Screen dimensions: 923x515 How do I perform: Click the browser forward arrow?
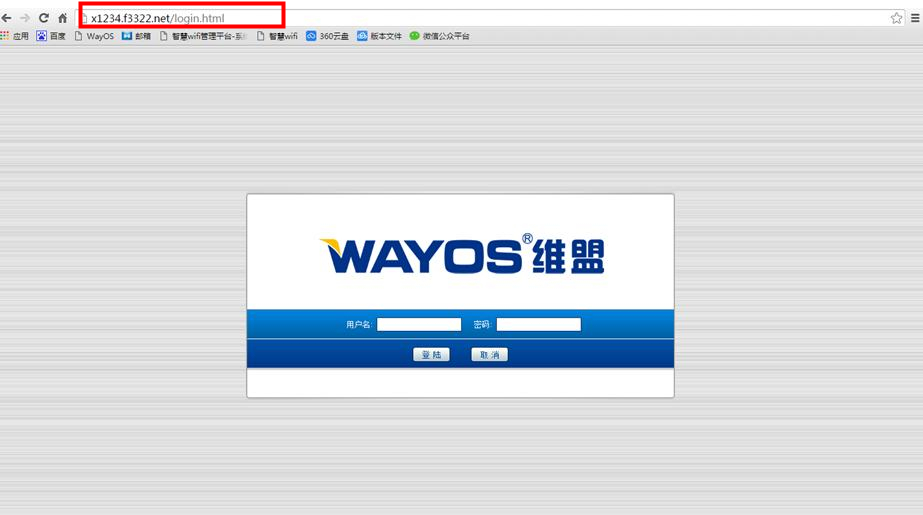[x=25, y=18]
